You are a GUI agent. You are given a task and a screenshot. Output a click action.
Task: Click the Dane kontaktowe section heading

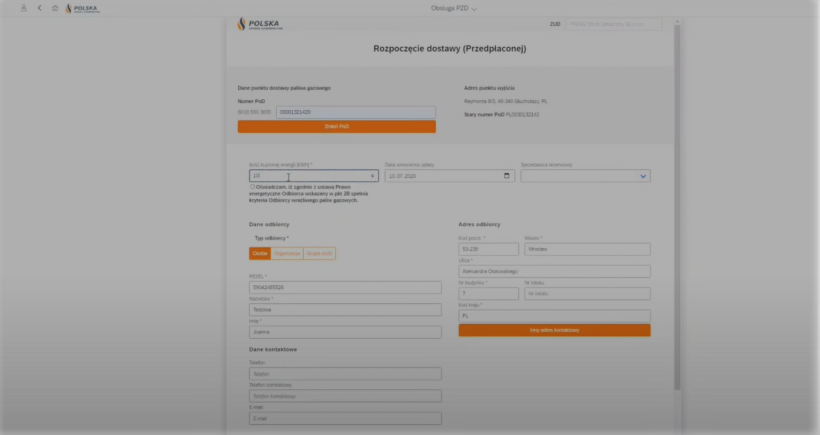pos(273,349)
